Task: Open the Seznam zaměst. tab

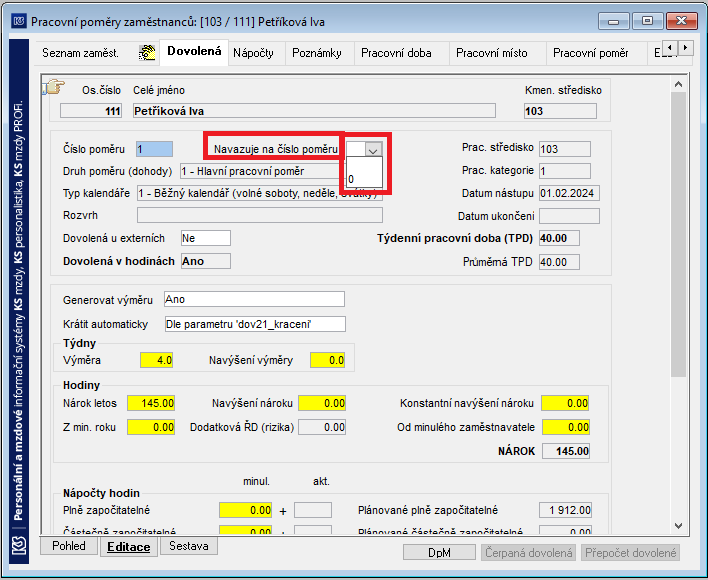Action: [x=80, y=53]
